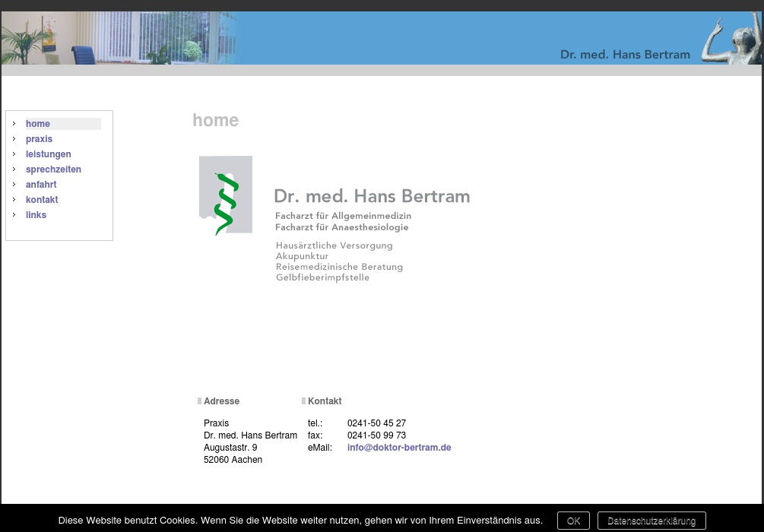Click the "Dr. med. Hans Bertram" header title
The image size is (764, 532).
tap(625, 55)
